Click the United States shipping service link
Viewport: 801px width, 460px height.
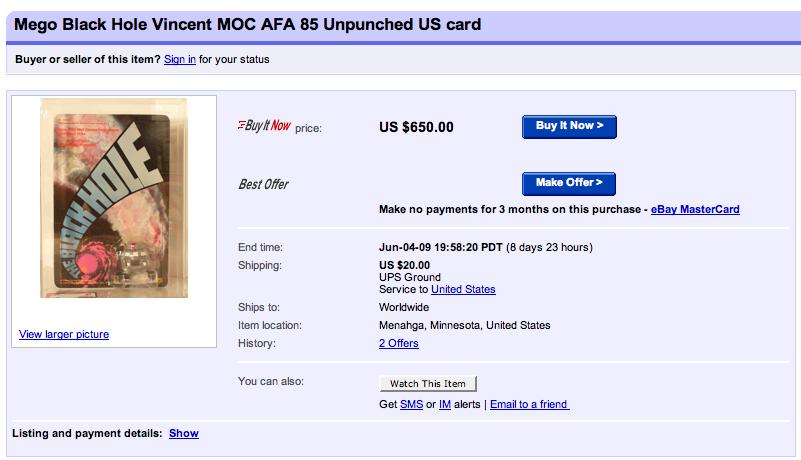coord(463,289)
